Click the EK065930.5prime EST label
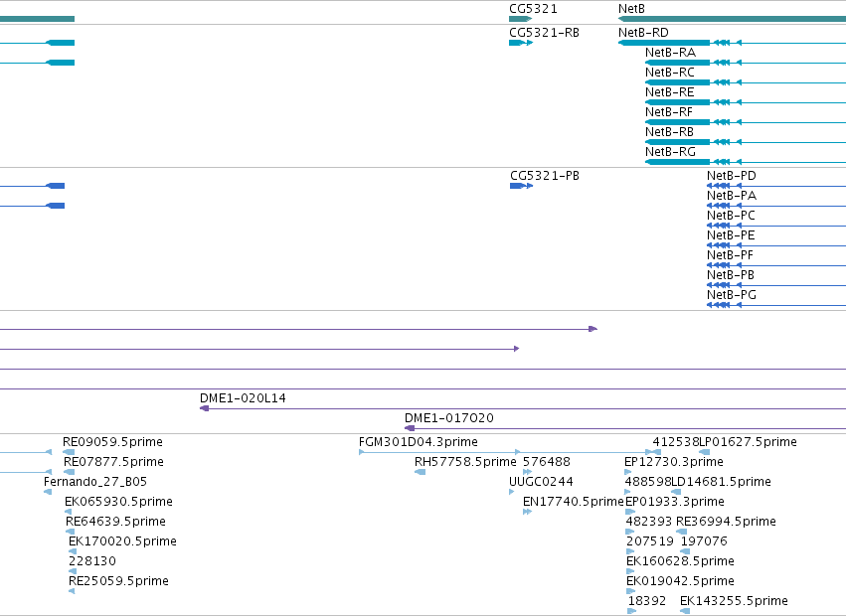The width and height of the screenshot is (846, 616). (118, 502)
